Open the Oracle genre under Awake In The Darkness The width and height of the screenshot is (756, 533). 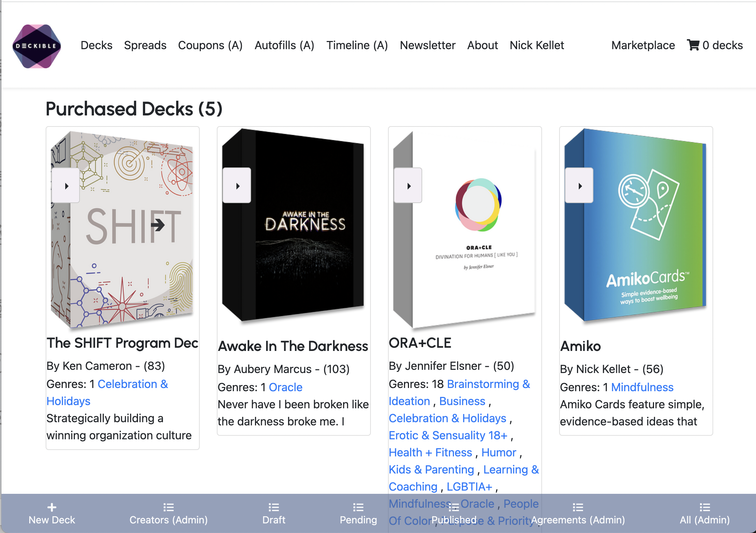pos(285,387)
